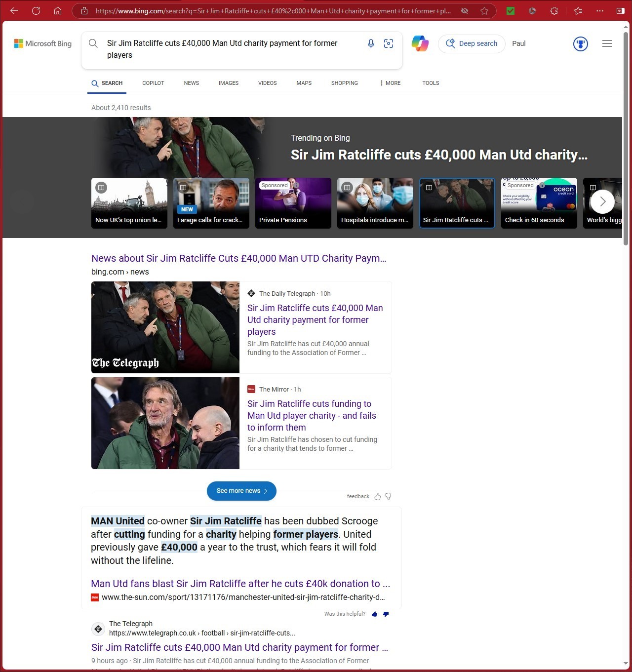The height and width of the screenshot is (672, 632).
Task: Open Daily Telegraph article headline link
Action: pos(315,320)
